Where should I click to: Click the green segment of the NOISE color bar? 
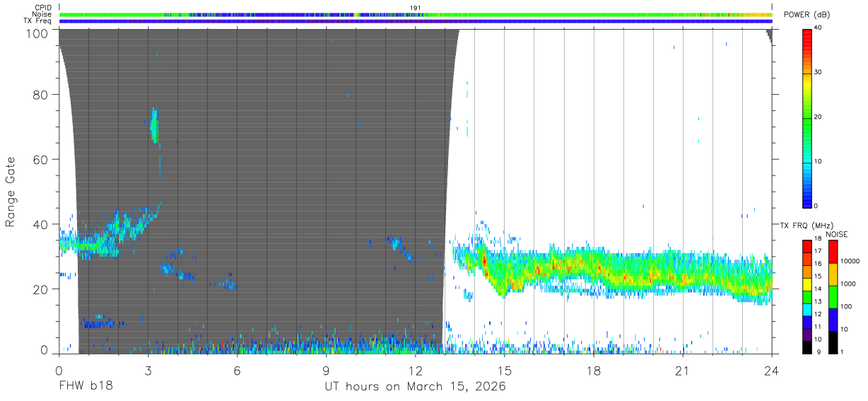833,296
